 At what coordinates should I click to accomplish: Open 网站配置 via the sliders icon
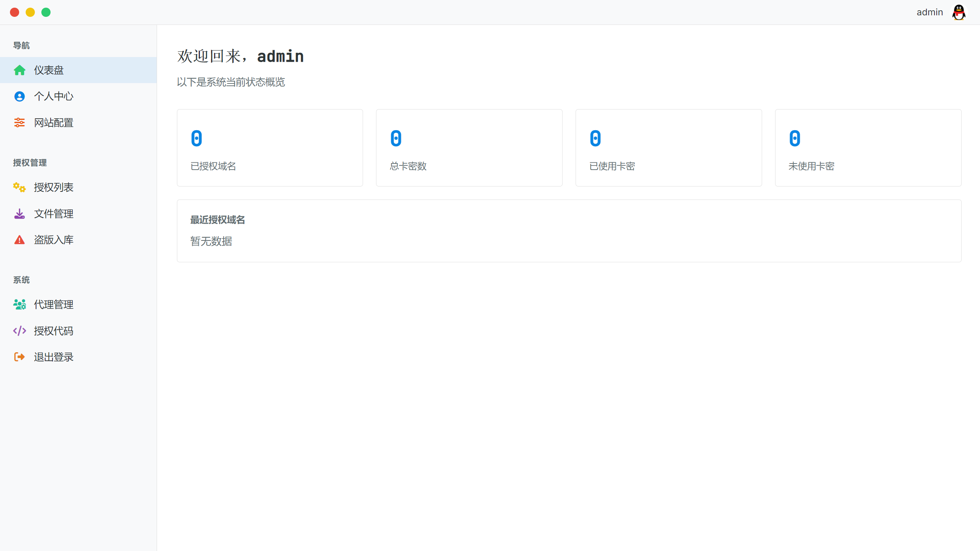pyautogui.click(x=19, y=123)
